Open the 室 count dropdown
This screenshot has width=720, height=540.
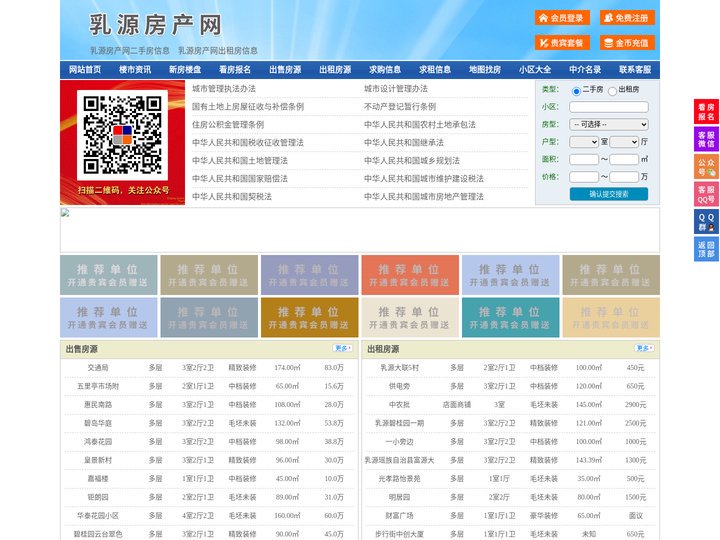tap(584, 142)
